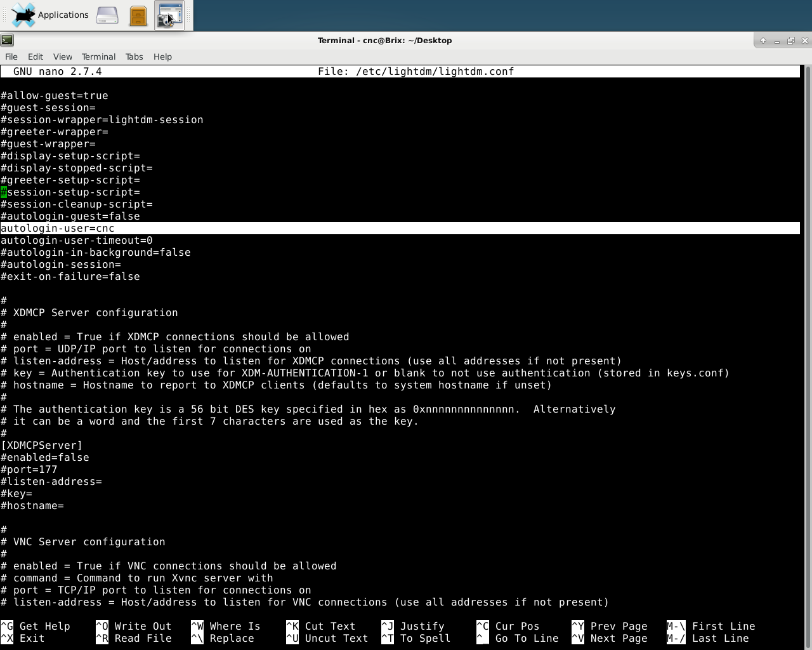Open the Help menu
The image size is (812, 650).
(x=162, y=56)
